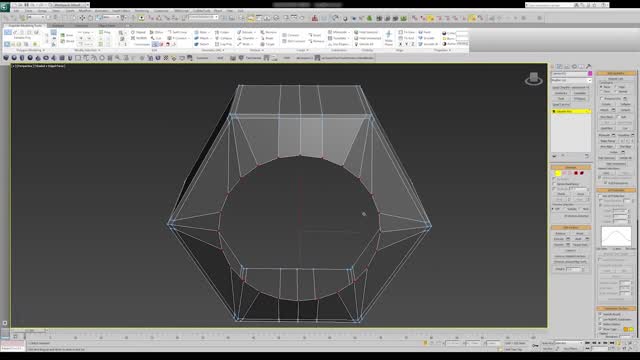Select Edge icon in Selection rollout
The height and width of the screenshot is (360, 640).
(x=564, y=173)
